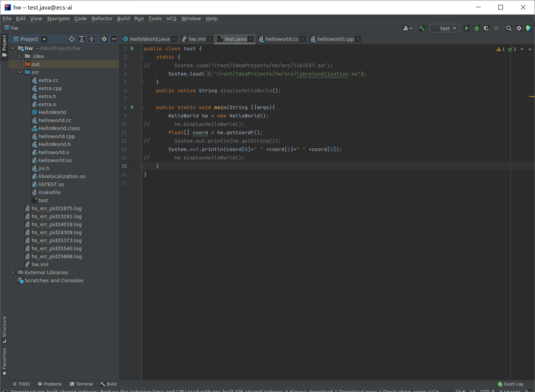
Task: Toggle the Build tool window
Action: 108,384
